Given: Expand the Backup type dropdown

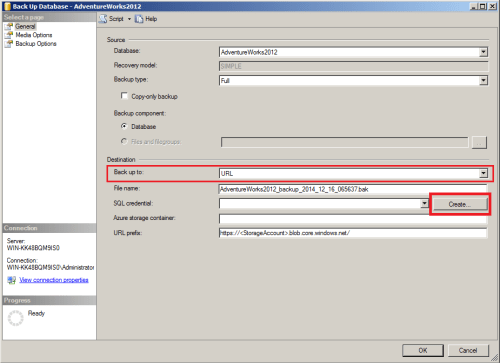Looking at the screenshot, I should coord(483,80).
